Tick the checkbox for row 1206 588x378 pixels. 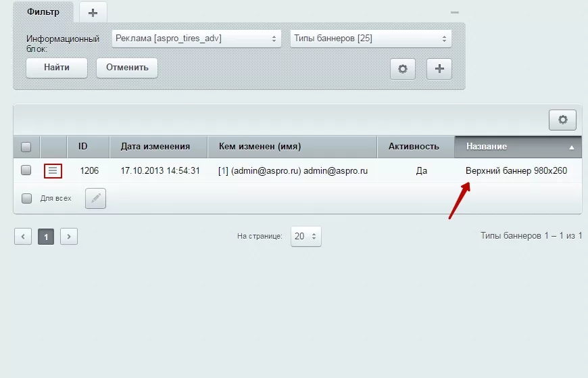coord(26,170)
